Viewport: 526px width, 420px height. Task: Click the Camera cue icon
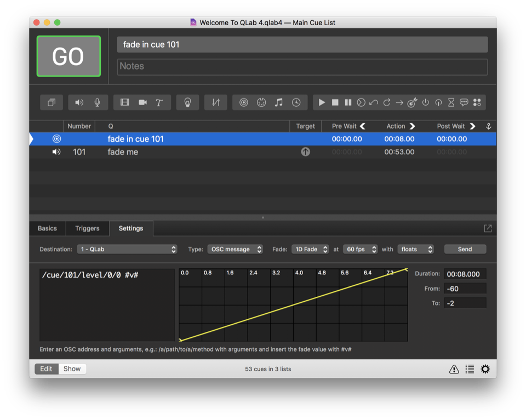coord(142,102)
